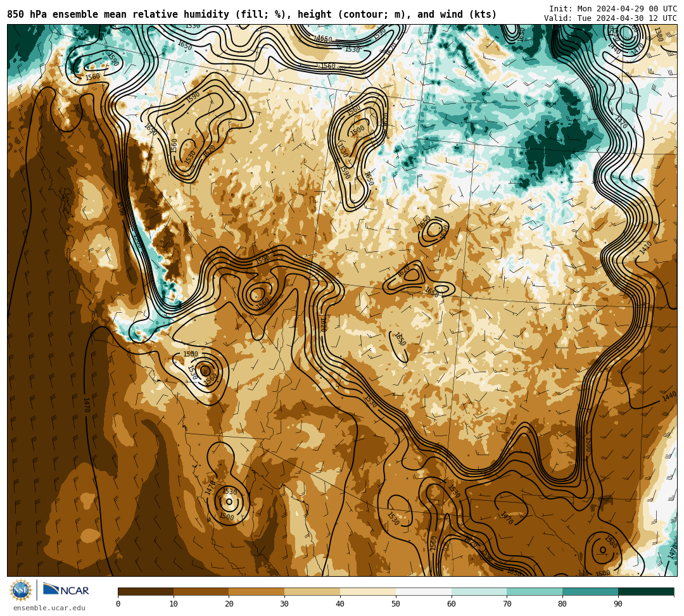Click the 1410 contour label on the eastern gradient
This screenshot has height=616, width=684.
[x=645, y=247]
